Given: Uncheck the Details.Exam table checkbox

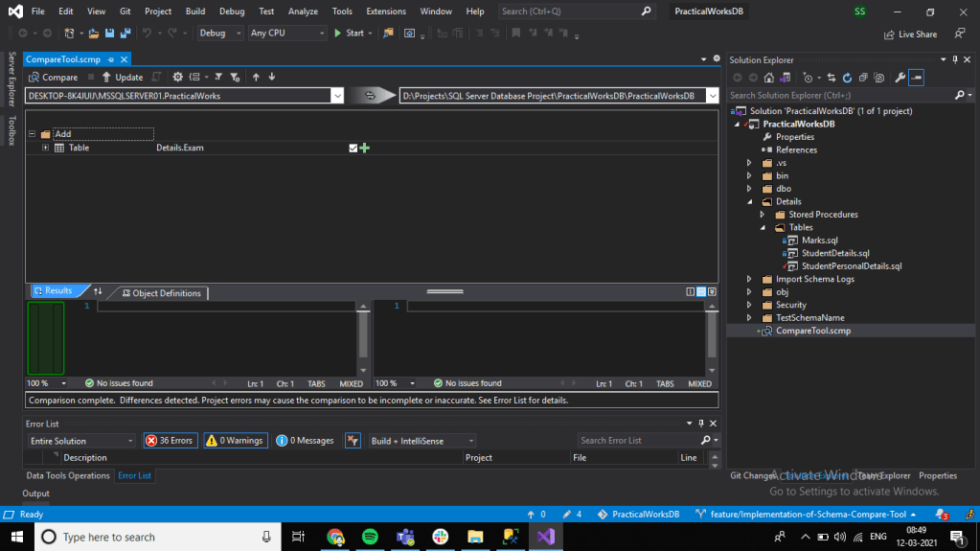Looking at the screenshot, I should pos(353,148).
